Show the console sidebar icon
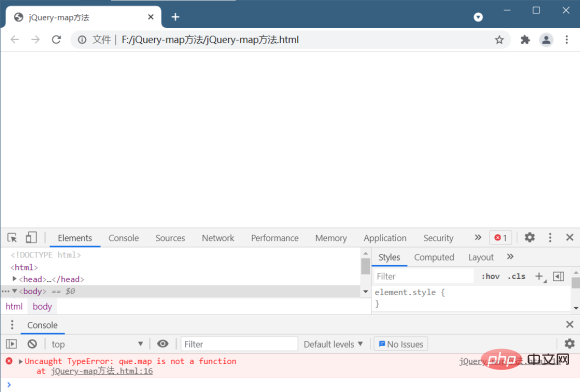580x392 pixels. [x=11, y=344]
